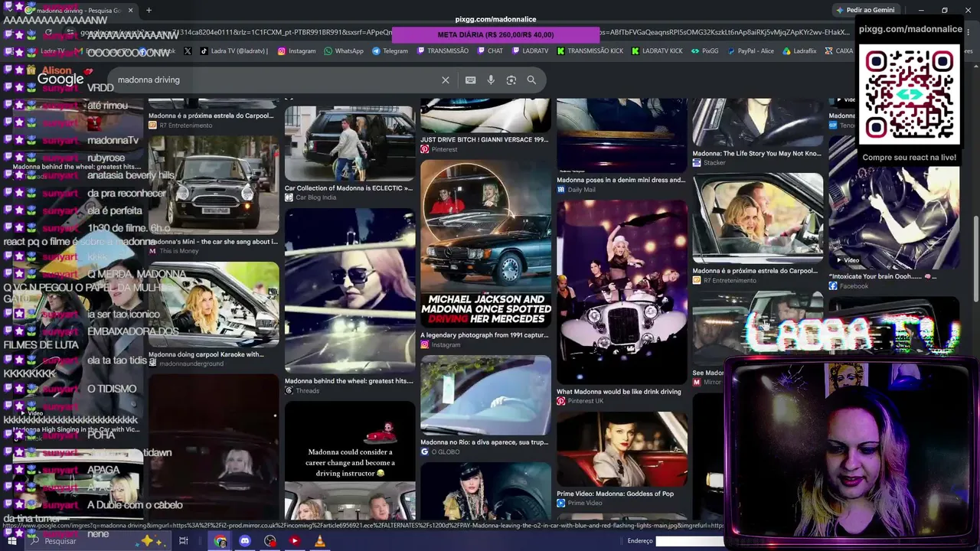Switch to Chrome on the taskbar
The image size is (980, 551).
coord(220,541)
